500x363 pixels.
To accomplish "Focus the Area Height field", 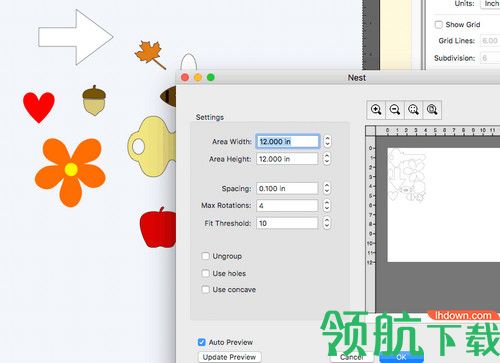I will [287, 159].
